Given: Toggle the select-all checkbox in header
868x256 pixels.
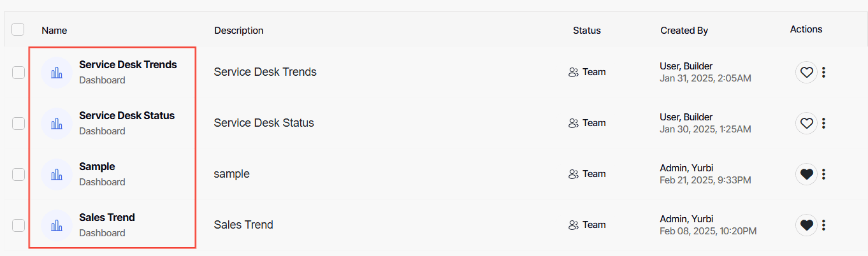Looking at the screenshot, I should click(18, 29).
